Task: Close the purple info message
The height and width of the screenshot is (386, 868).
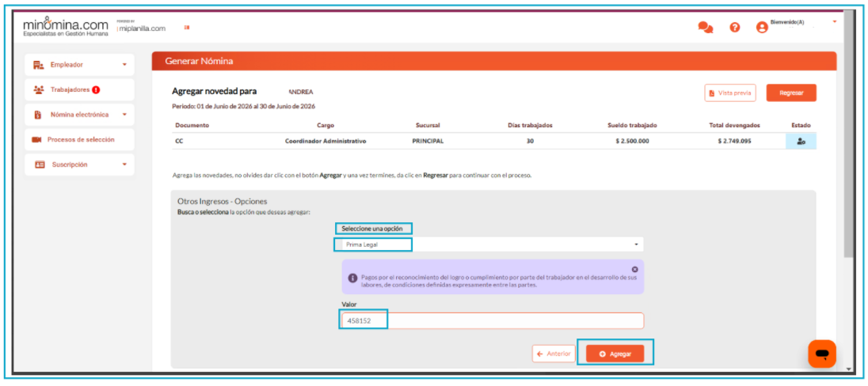Action: click(x=635, y=269)
